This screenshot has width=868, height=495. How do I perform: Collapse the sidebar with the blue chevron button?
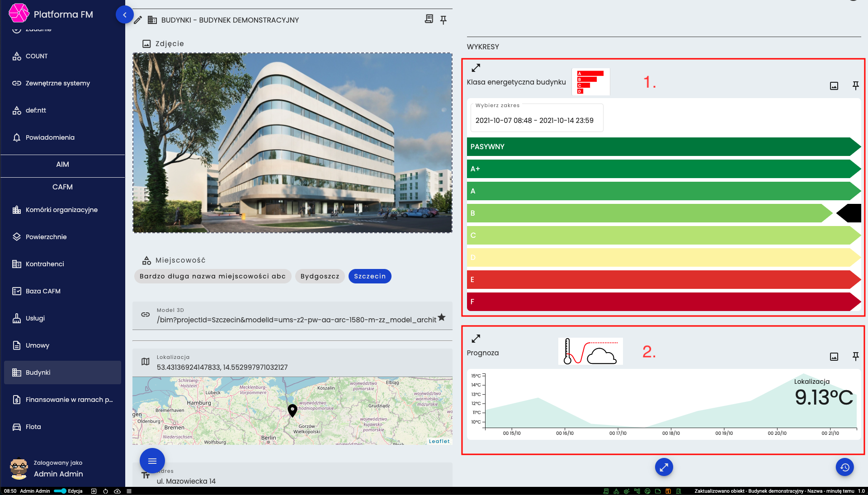124,15
